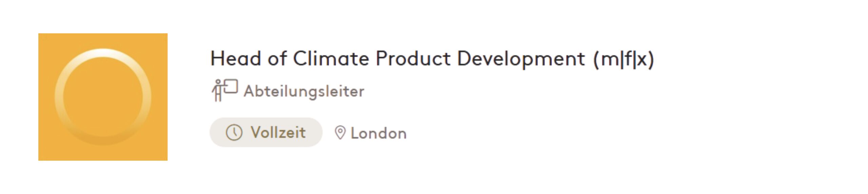Click the London location label
The height and width of the screenshot is (194, 868).
point(378,133)
